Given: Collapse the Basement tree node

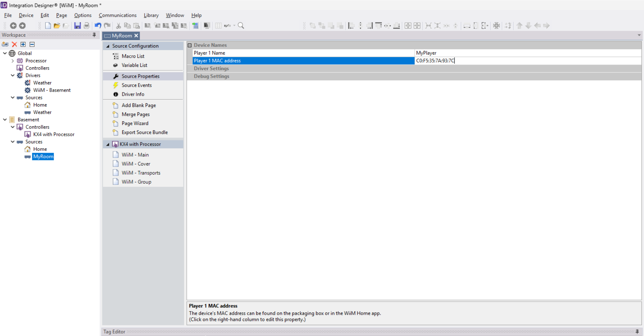Looking at the screenshot, I should click(x=5, y=119).
